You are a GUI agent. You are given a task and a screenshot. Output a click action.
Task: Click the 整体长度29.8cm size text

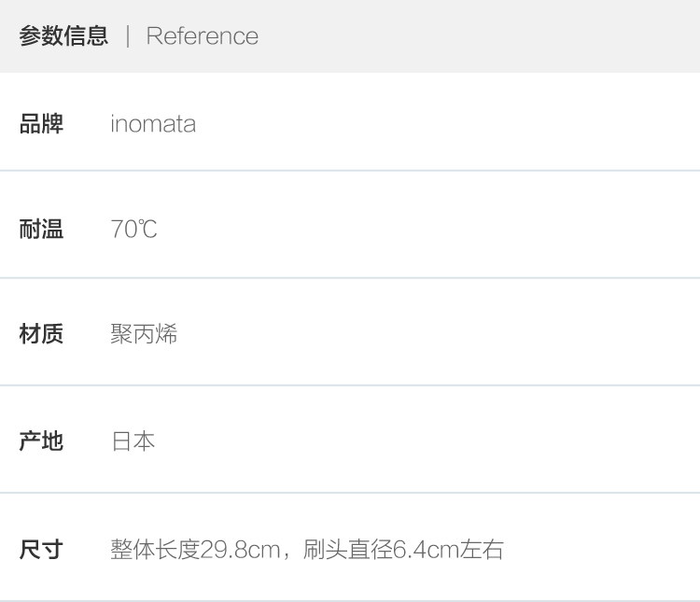pos(195,550)
